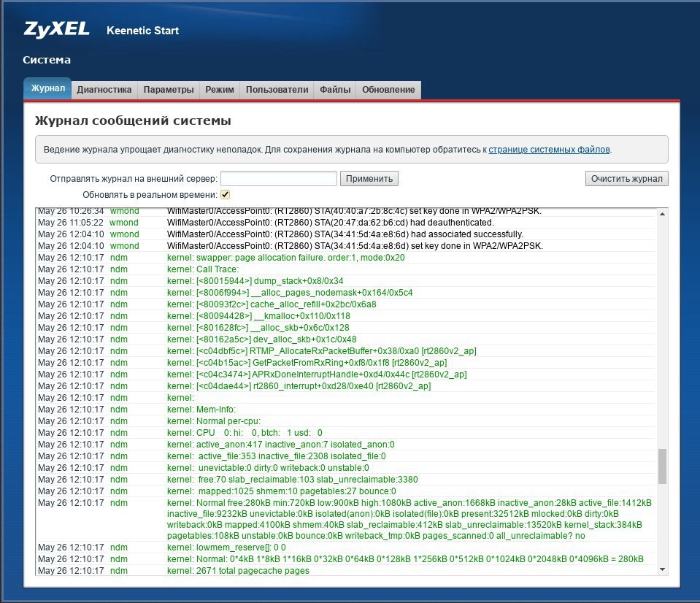This screenshot has height=603, width=700.
Task: Click the Keenetic Start title text
Action: pos(142,31)
